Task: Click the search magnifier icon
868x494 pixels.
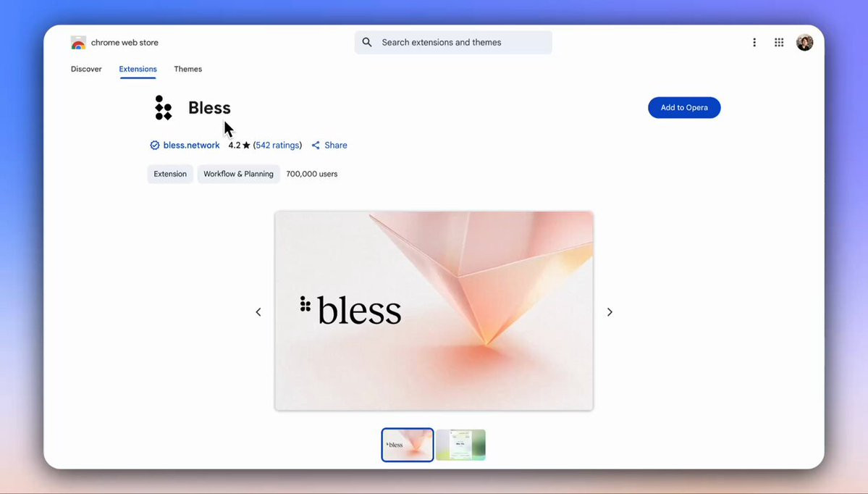Action: [367, 42]
